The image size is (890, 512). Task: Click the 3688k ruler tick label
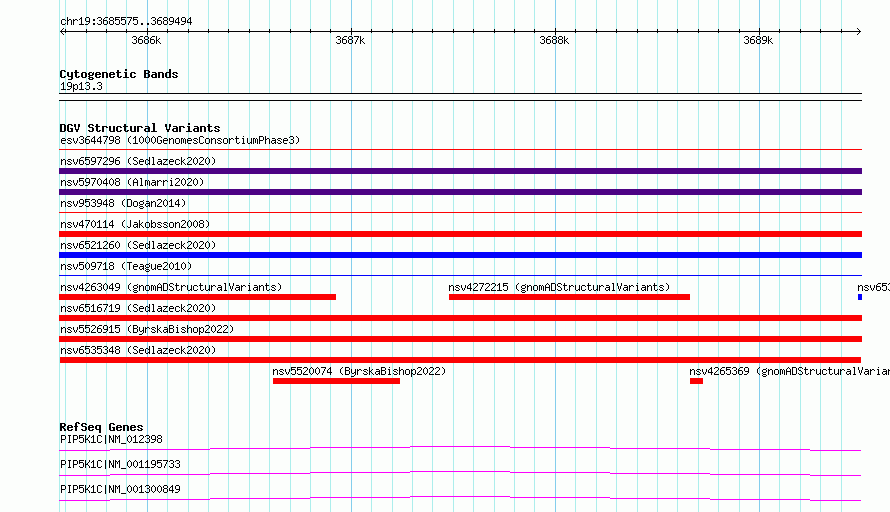click(554, 40)
